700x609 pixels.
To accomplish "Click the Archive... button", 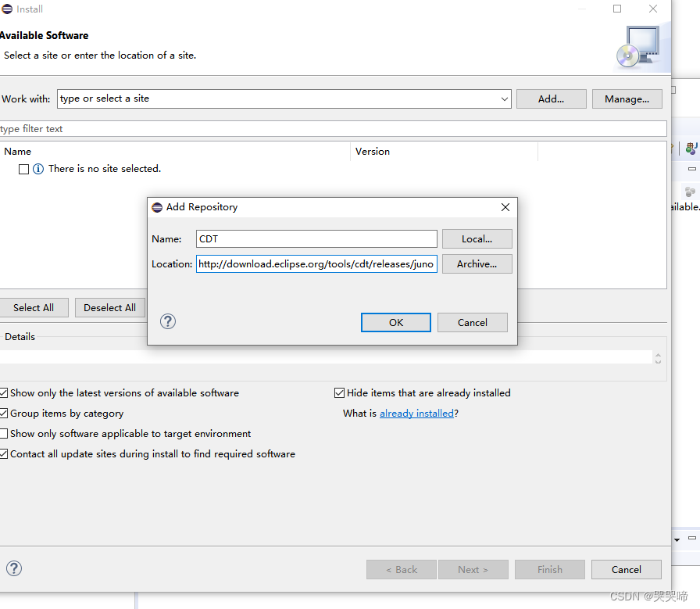I will 477,264.
